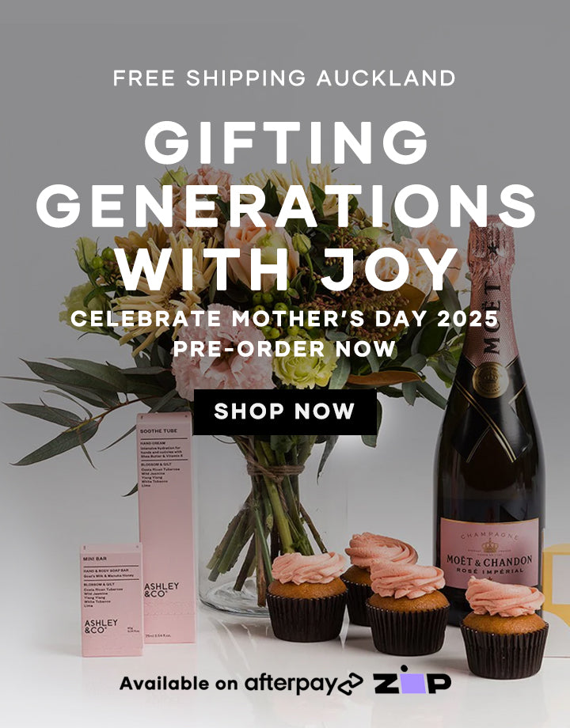Click the afterpay looping arrows icon
Screen dimensions: 570x728
click(x=350, y=684)
